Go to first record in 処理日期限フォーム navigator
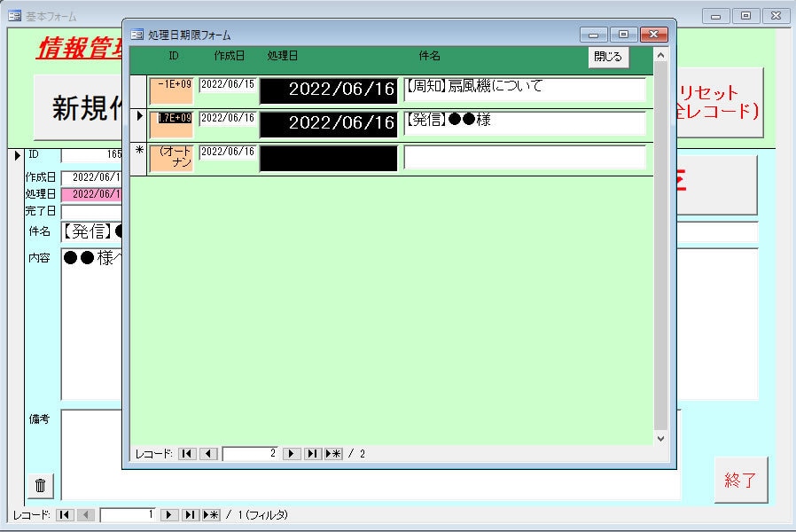Screen dimensions: 796x532 click(187, 453)
